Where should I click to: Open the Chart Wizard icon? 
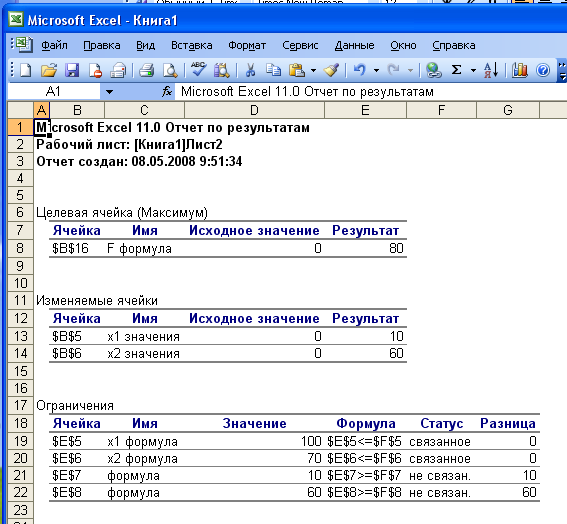[519, 70]
